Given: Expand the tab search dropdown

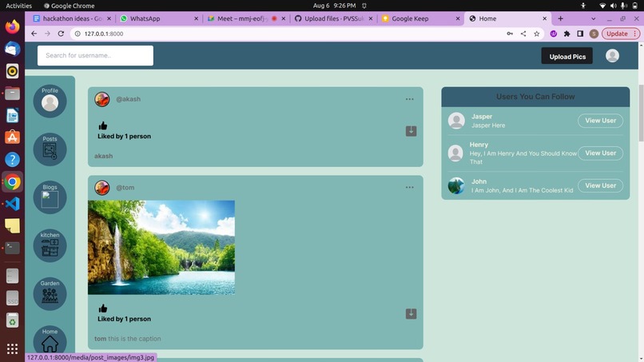Looking at the screenshot, I should pyautogui.click(x=593, y=18).
